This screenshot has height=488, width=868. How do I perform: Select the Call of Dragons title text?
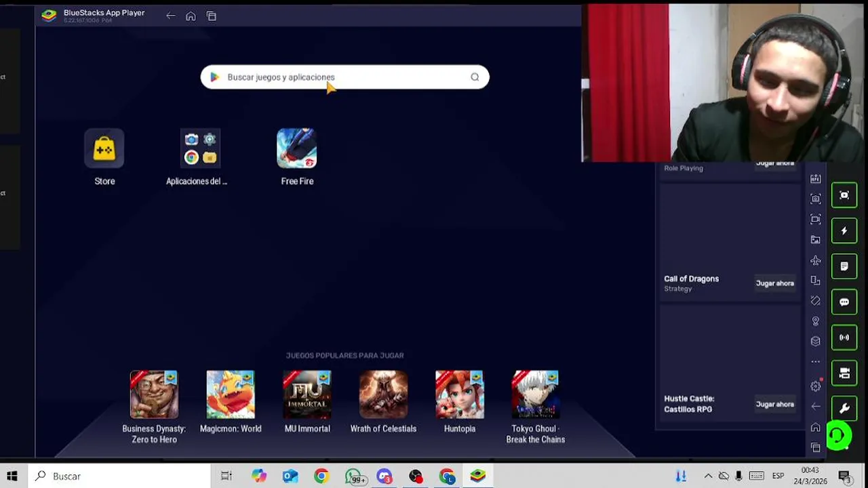pos(691,279)
